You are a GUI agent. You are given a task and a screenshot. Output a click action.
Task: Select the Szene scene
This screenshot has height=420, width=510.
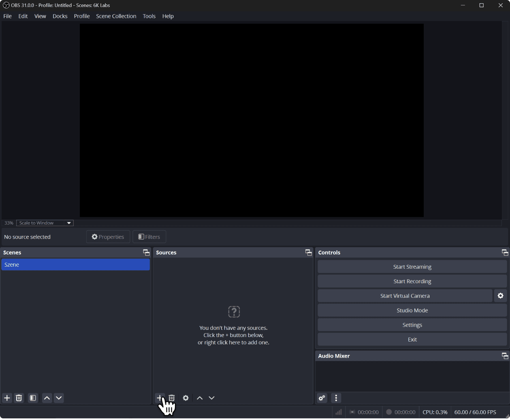point(75,265)
